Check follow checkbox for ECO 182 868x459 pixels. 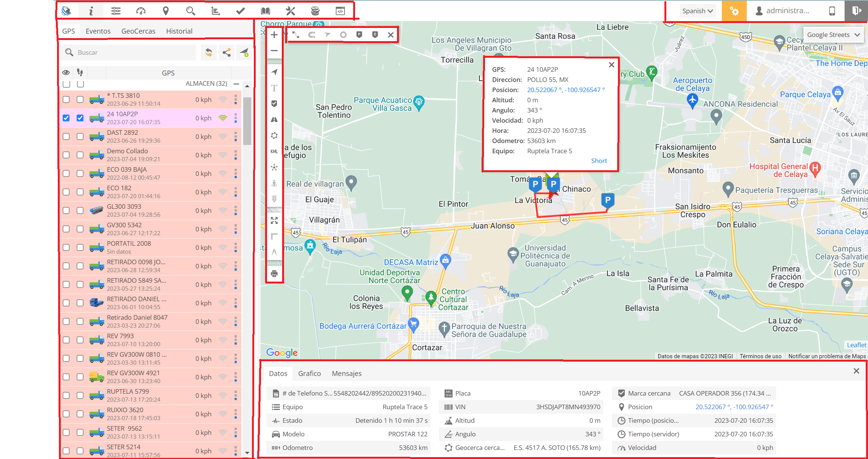click(80, 192)
